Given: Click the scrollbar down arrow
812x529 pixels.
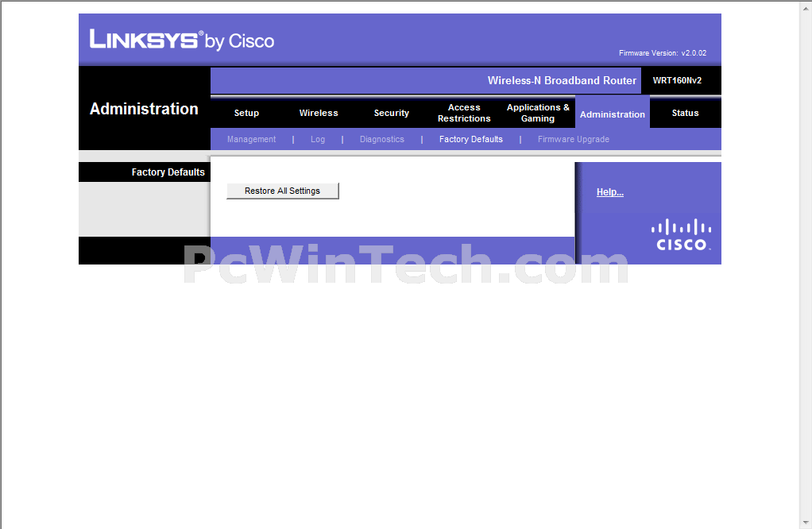Looking at the screenshot, I should (806, 523).
